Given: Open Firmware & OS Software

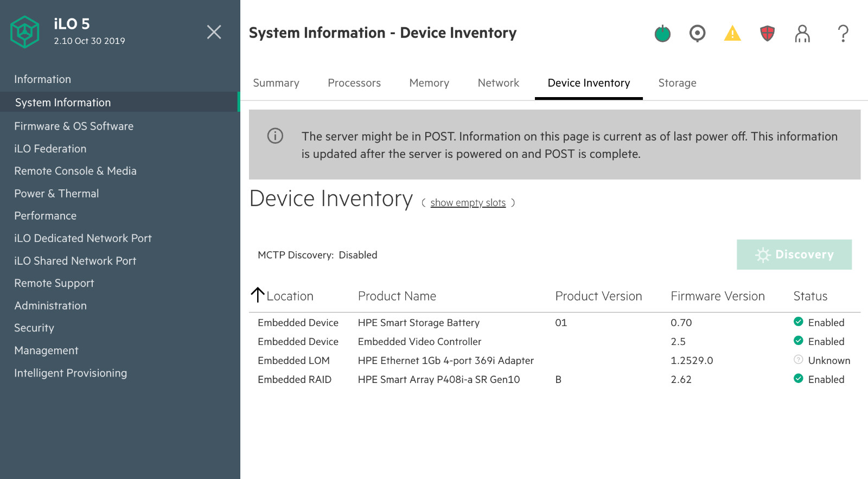Looking at the screenshot, I should 74,126.
